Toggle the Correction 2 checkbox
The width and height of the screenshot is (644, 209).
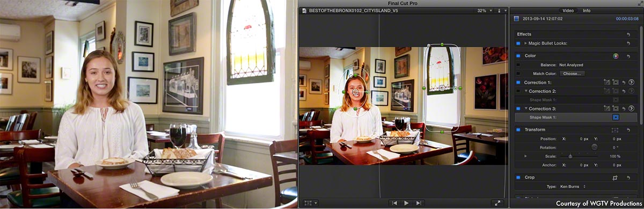[x=518, y=91]
